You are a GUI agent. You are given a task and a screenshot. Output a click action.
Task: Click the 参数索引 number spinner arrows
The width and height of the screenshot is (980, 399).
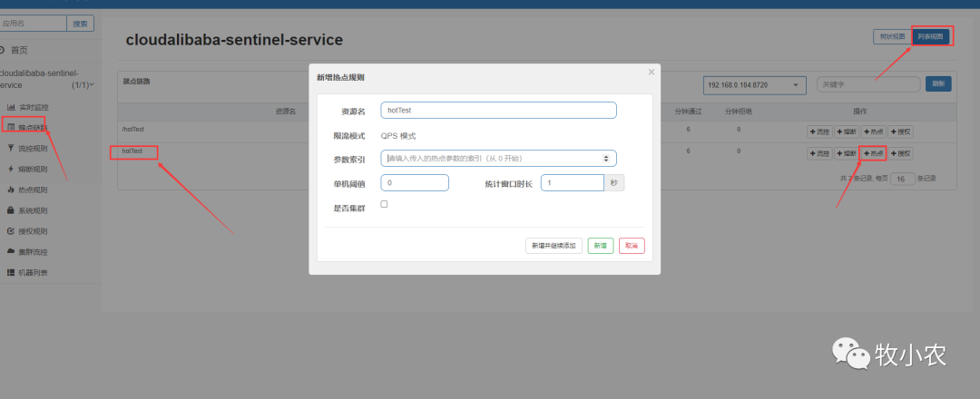[x=605, y=159]
